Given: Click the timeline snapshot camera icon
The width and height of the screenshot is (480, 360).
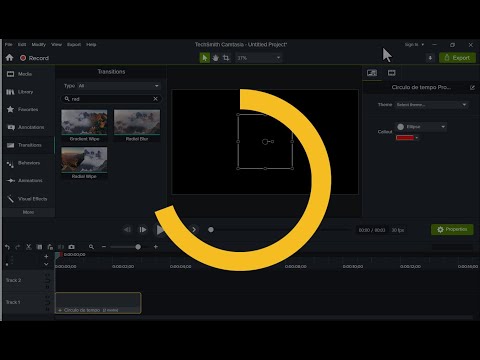Looking at the screenshot, I should click(71, 247).
